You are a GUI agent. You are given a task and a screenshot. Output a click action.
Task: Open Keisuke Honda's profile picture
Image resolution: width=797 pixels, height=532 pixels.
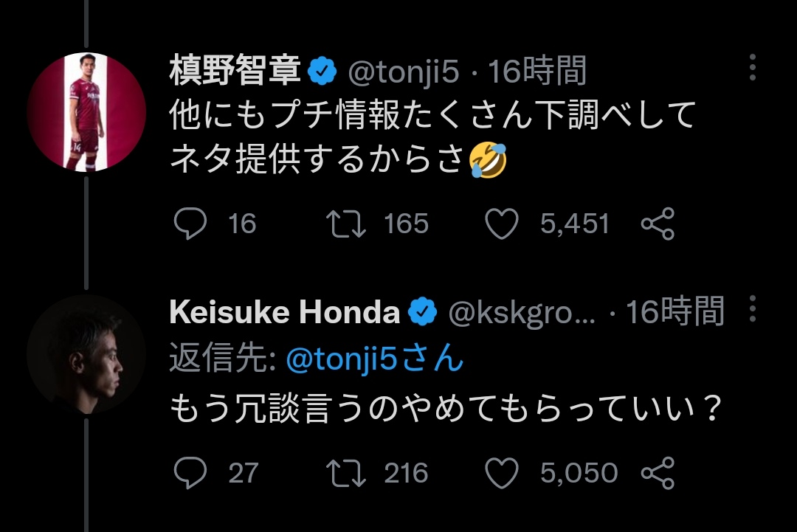(86, 355)
